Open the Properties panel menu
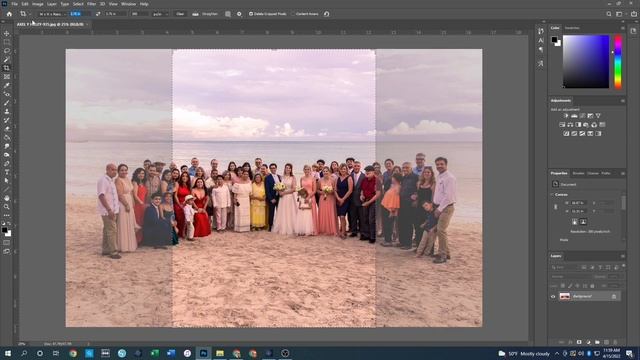The image size is (640, 360). tap(623, 173)
